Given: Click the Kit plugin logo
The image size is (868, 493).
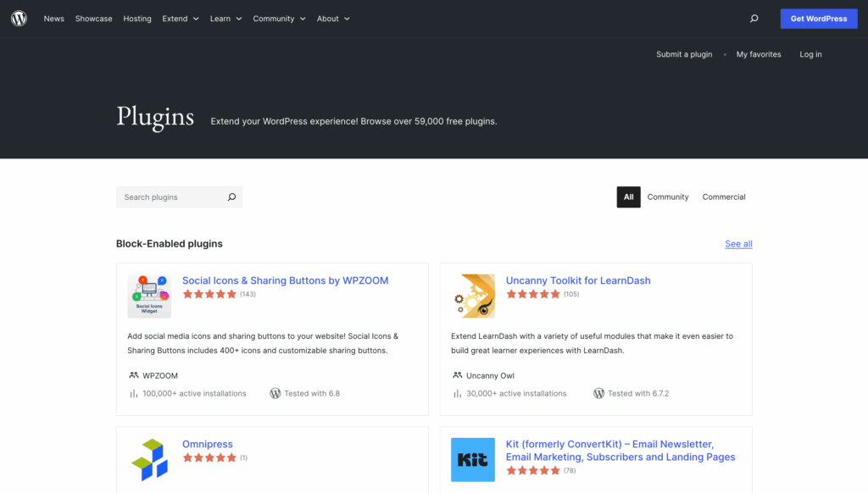Looking at the screenshot, I should coord(472,459).
